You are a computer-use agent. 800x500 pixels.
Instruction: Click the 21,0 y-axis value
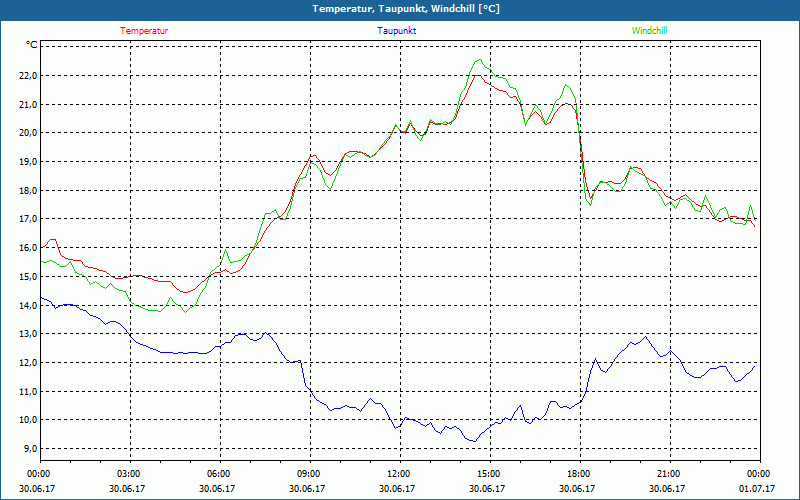click(x=28, y=104)
